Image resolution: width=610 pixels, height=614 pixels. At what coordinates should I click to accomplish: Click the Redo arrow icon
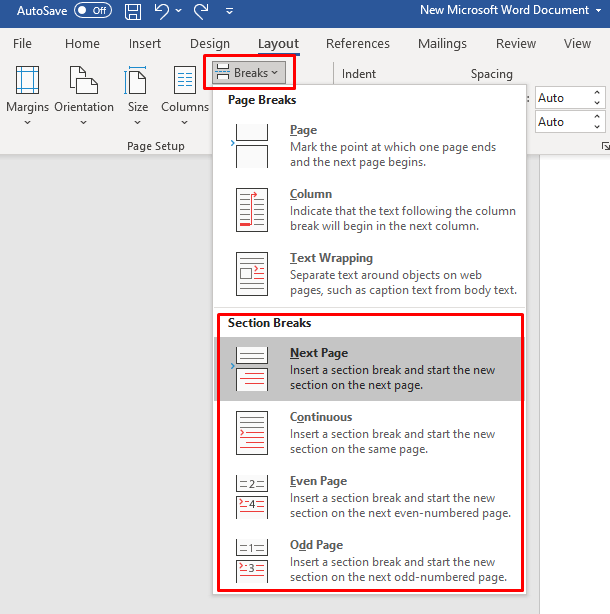200,11
